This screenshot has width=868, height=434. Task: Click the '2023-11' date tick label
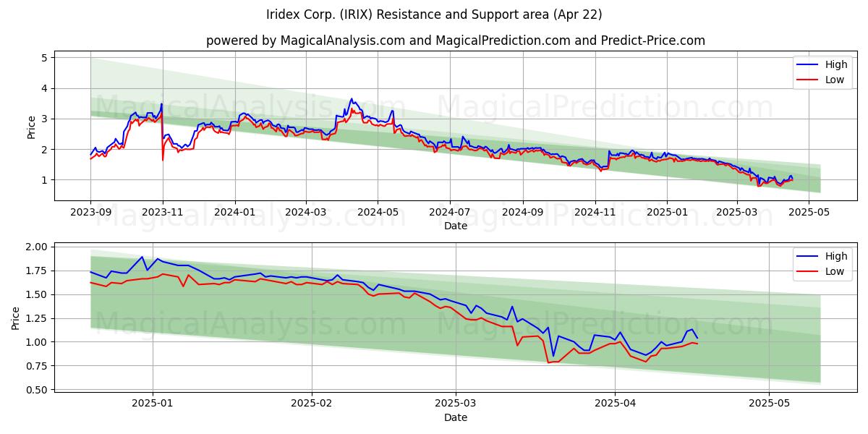[163, 213]
